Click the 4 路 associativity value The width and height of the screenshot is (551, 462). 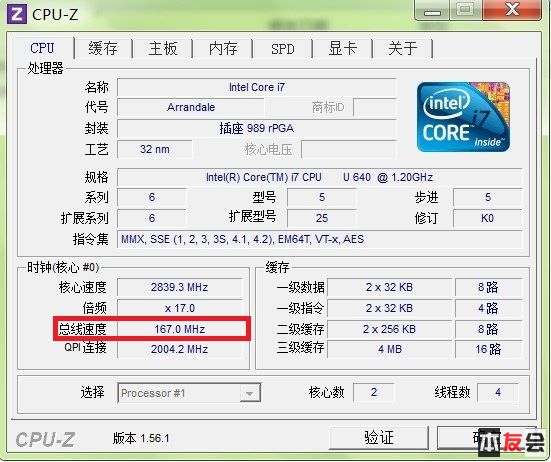coord(488,308)
